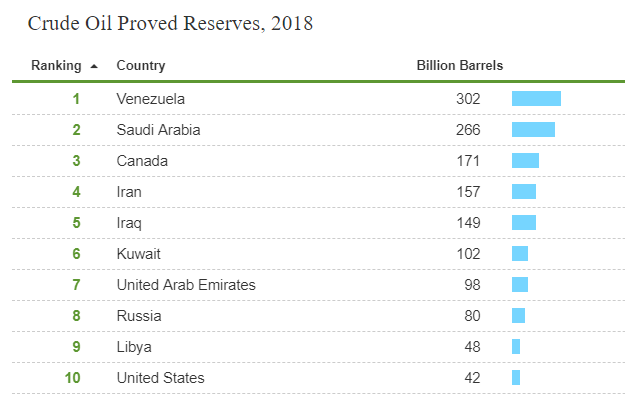The image size is (625, 394).
Task: Click Saudi Arabia's blue bar
Action: pos(533,130)
